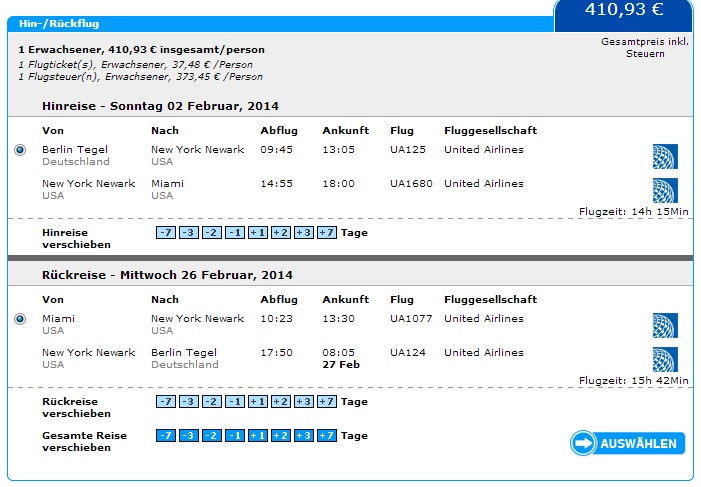Shift Hinreise by +2 days
Screen dimensions: 701x487
(281, 233)
